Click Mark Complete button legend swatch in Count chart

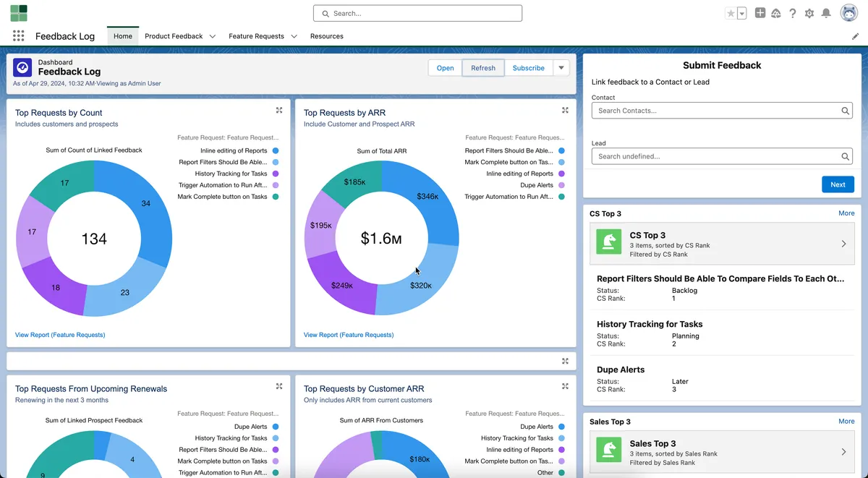point(276,197)
